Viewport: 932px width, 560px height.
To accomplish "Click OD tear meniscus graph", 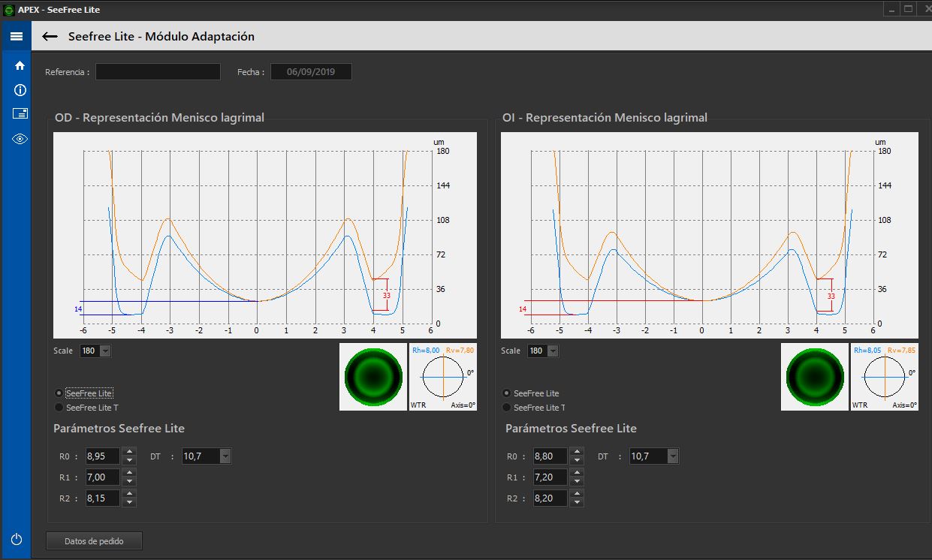I will [x=265, y=235].
